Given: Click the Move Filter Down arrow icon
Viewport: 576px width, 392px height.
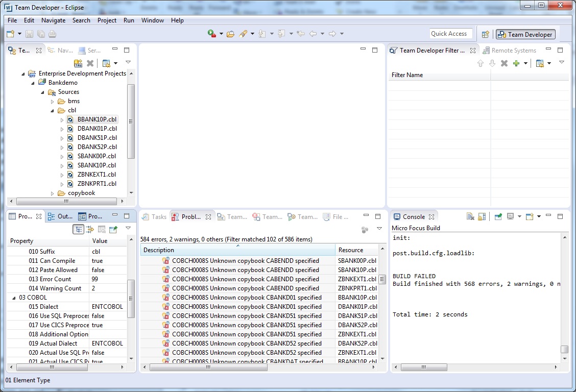Looking at the screenshot, I should pyautogui.click(x=492, y=63).
